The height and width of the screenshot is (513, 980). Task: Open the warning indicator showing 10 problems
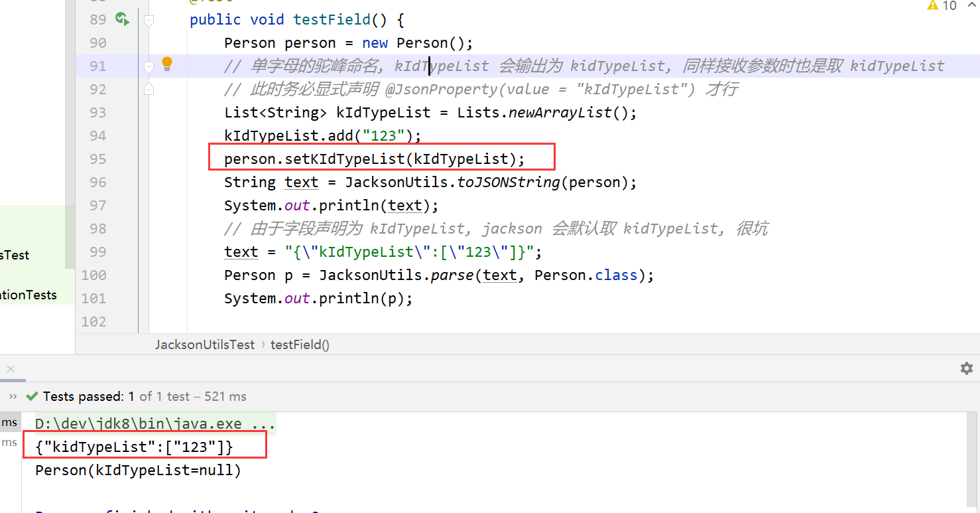pos(942,6)
